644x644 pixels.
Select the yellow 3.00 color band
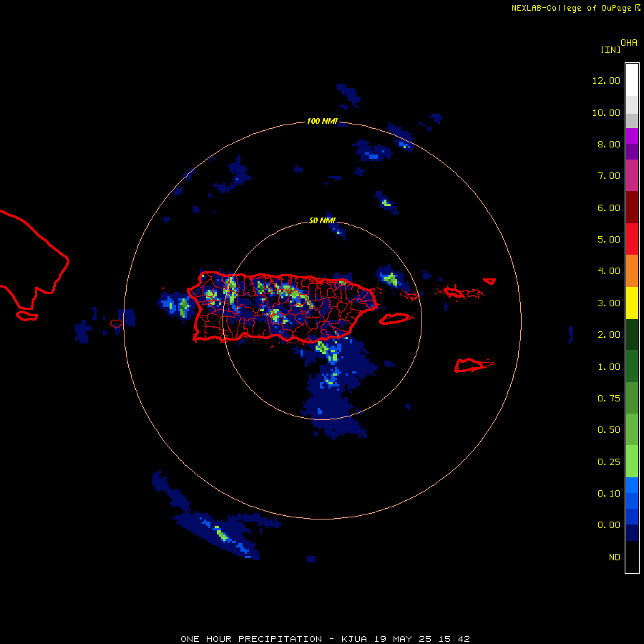coord(632,303)
